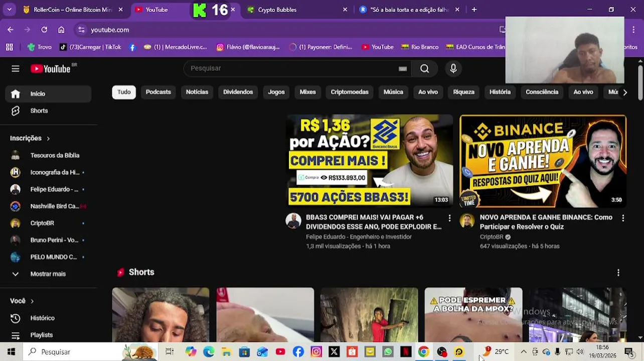This screenshot has width=644, height=361.
Task: Select the Notícias filter chip
Action: tap(197, 92)
